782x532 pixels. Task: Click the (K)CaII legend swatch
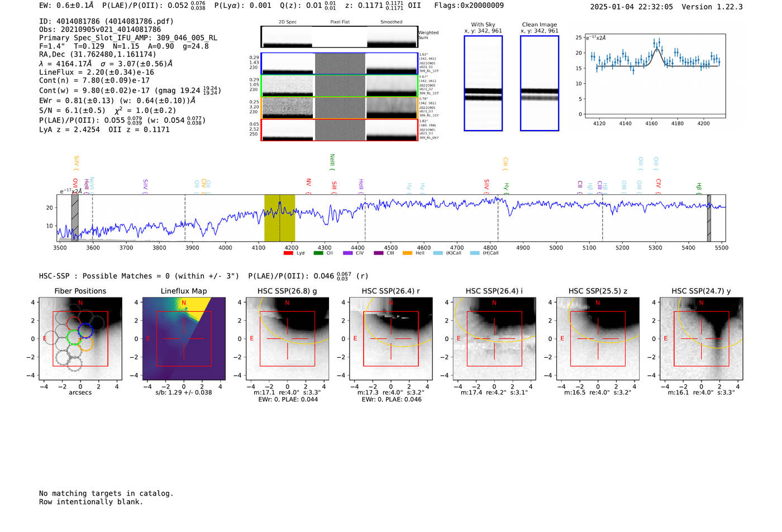coord(437,253)
